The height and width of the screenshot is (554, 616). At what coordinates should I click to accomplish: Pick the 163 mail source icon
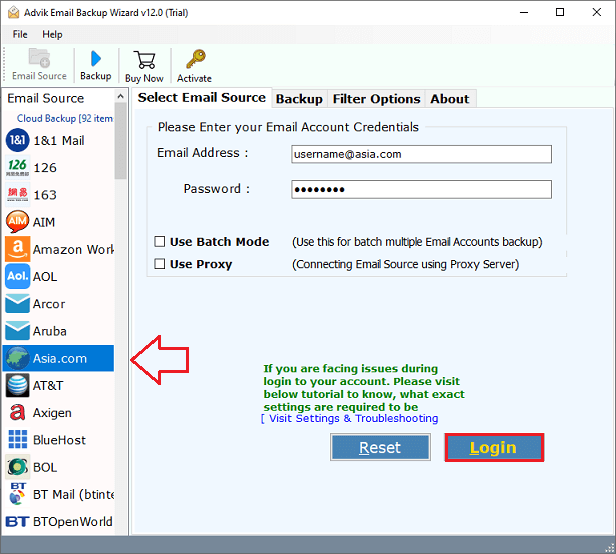tap(17, 194)
